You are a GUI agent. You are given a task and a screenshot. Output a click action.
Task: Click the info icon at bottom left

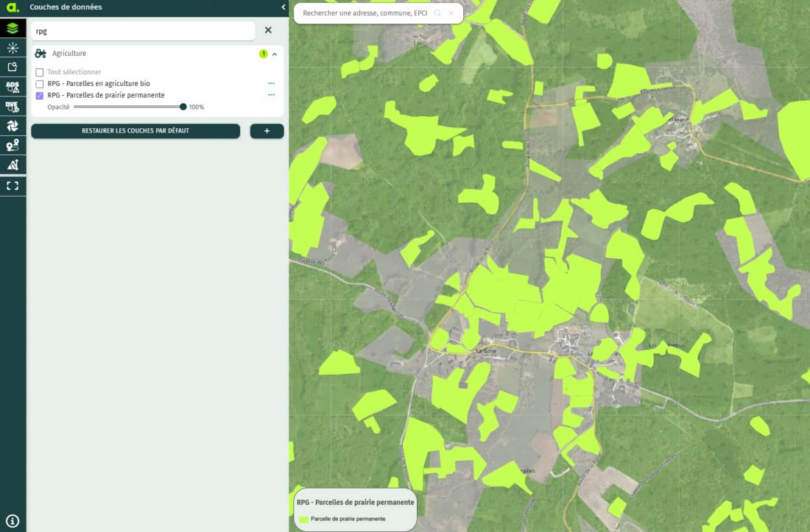tap(13, 520)
